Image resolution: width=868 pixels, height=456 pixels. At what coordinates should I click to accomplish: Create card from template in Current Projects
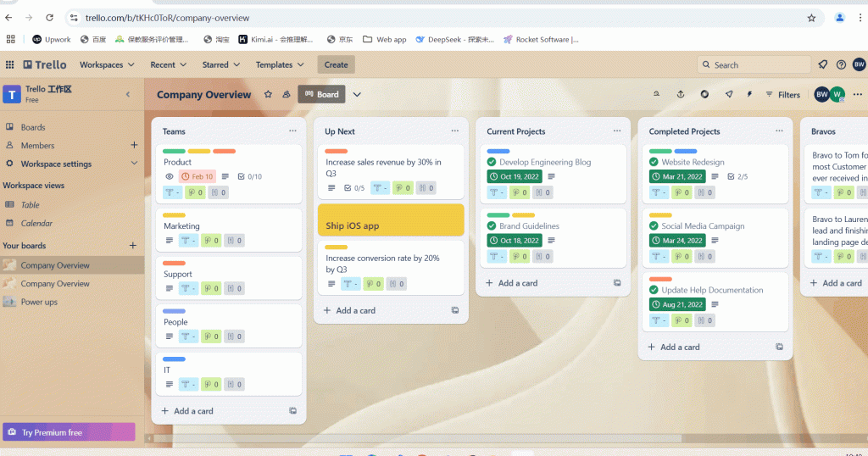[x=617, y=283]
